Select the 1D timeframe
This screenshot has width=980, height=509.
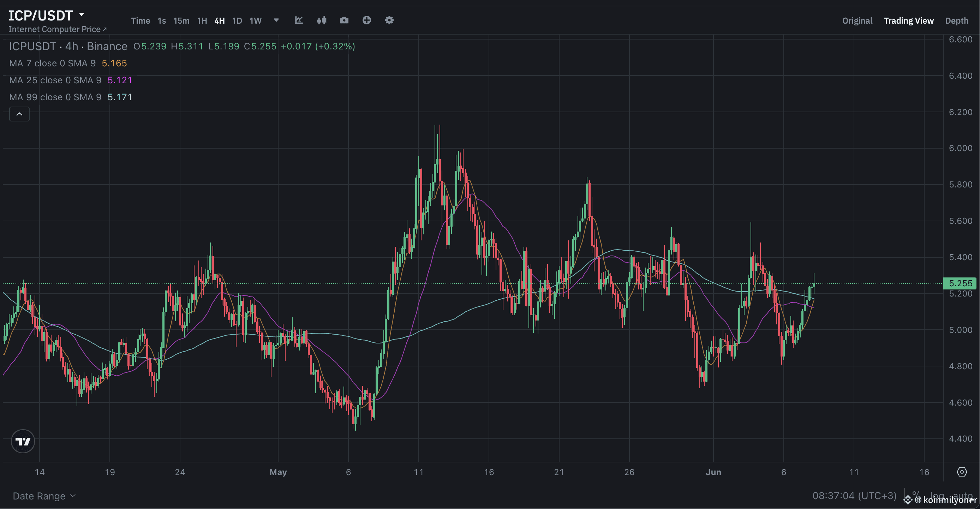(237, 20)
